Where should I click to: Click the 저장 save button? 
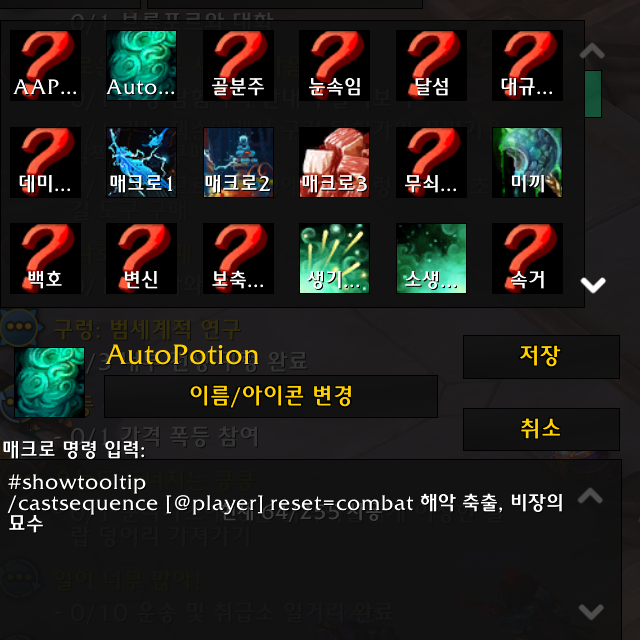pyautogui.click(x=541, y=357)
